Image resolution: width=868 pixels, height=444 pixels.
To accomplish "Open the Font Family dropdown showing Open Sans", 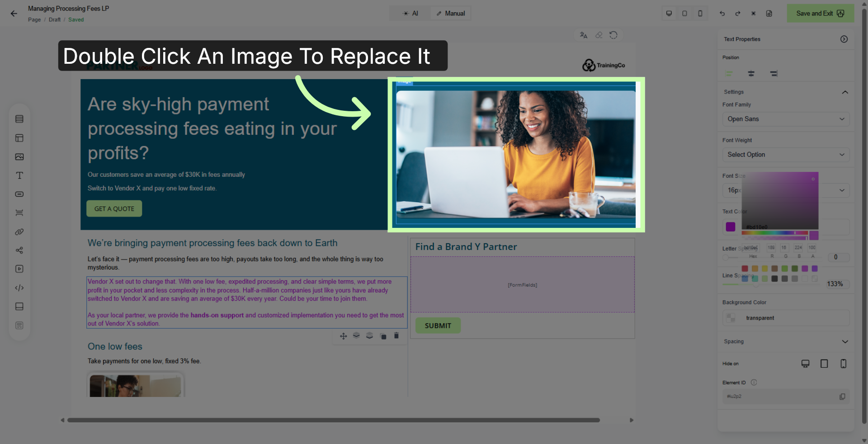I will (x=786, y=119).
